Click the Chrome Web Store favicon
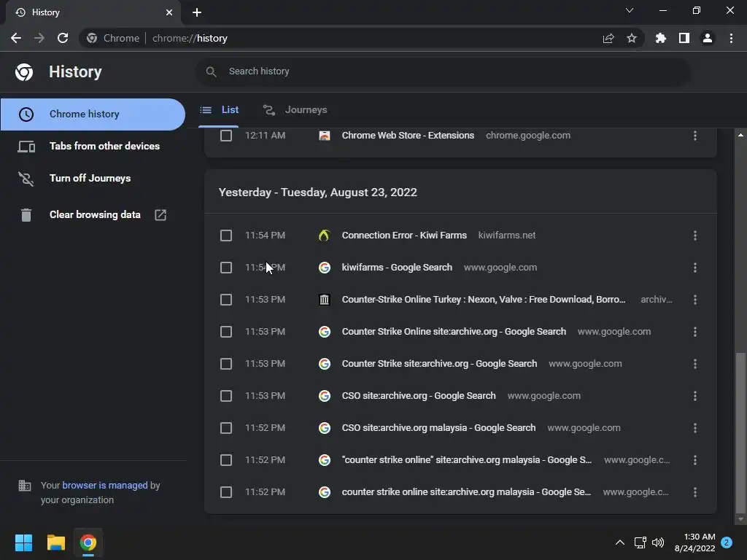Image resolution: width=747 pixels, height=560 pixels. coord(324,136)
